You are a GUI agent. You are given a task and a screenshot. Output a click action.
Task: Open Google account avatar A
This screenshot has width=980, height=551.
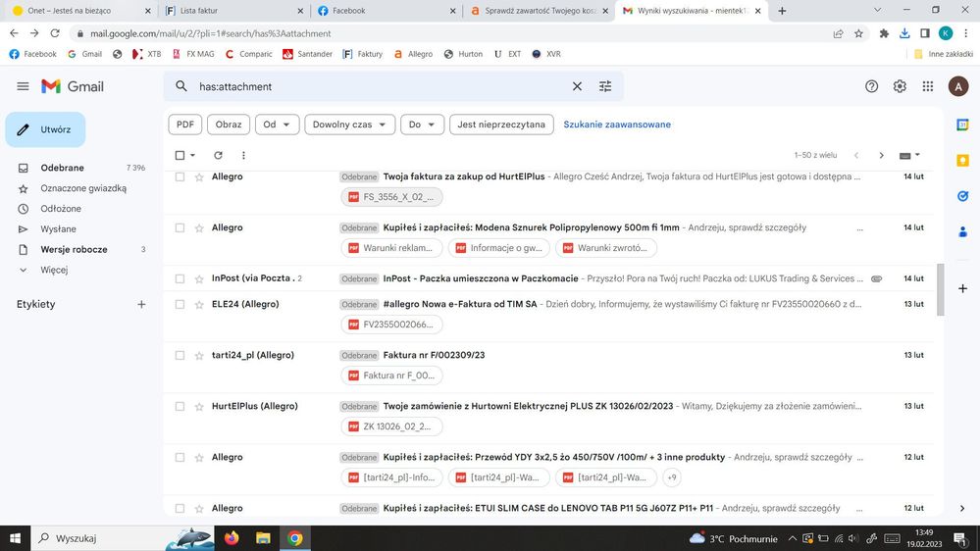958,86
